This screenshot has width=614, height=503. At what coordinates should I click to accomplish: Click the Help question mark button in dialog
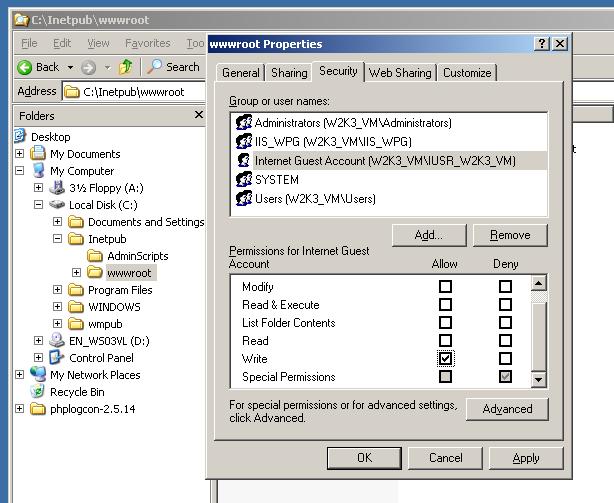542,43
